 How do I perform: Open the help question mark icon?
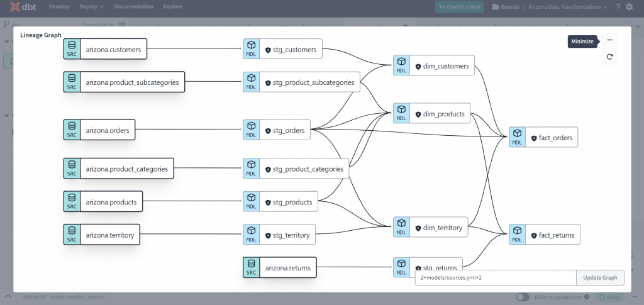(x=618, y=7)
